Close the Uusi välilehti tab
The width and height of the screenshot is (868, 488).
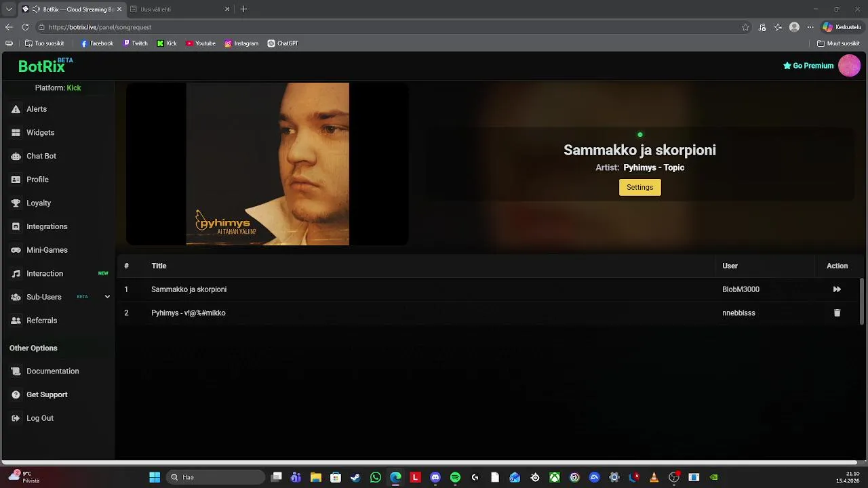coord(227,9)
